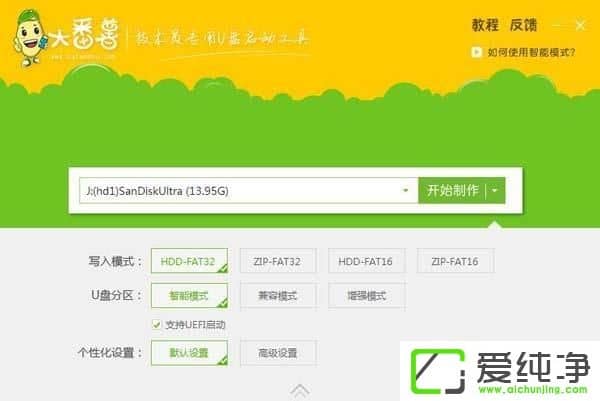The image size is (600, 401).
Task: Click 开始制作 to start creating
Action: pos(452,190)
